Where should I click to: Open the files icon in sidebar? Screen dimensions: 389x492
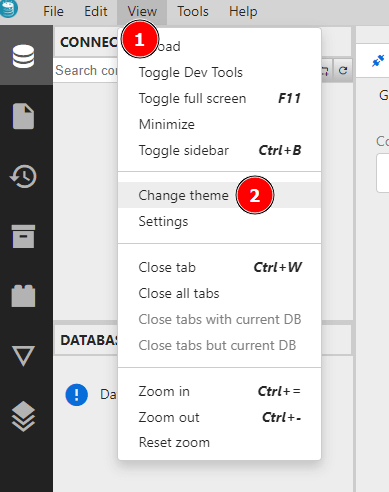23,116
